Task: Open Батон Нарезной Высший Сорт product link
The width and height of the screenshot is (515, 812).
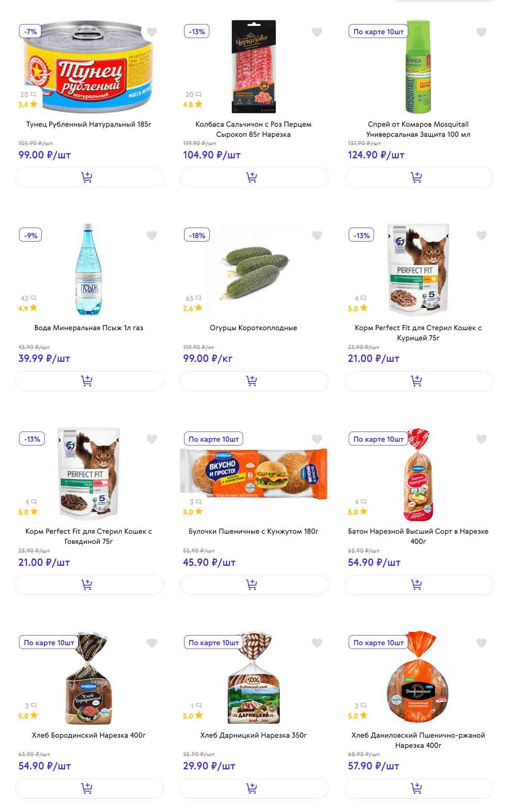Action: click(418, 536)
